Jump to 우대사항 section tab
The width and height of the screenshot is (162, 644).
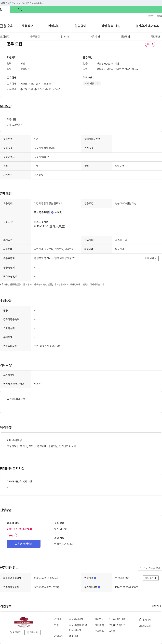(65, 37)
